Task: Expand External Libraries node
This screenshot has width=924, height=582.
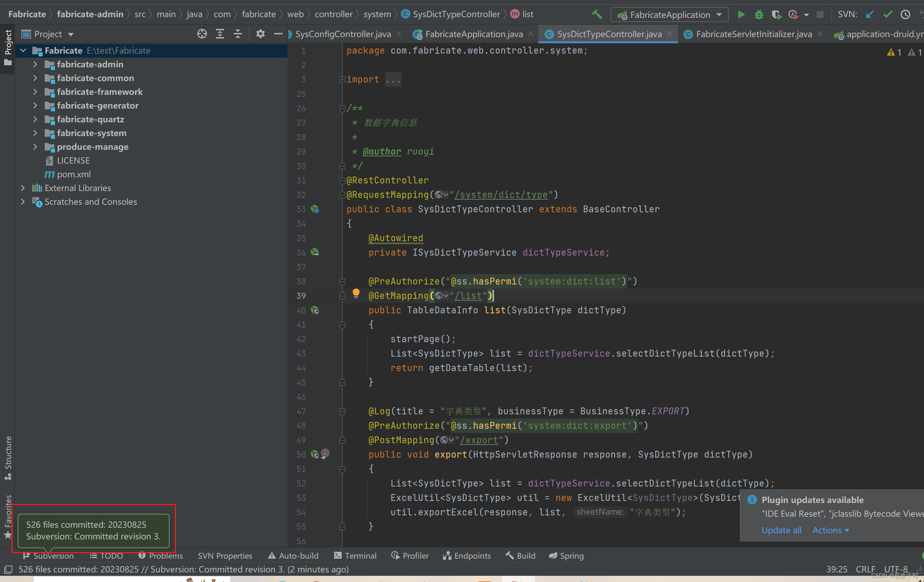Action: [23, 188]
